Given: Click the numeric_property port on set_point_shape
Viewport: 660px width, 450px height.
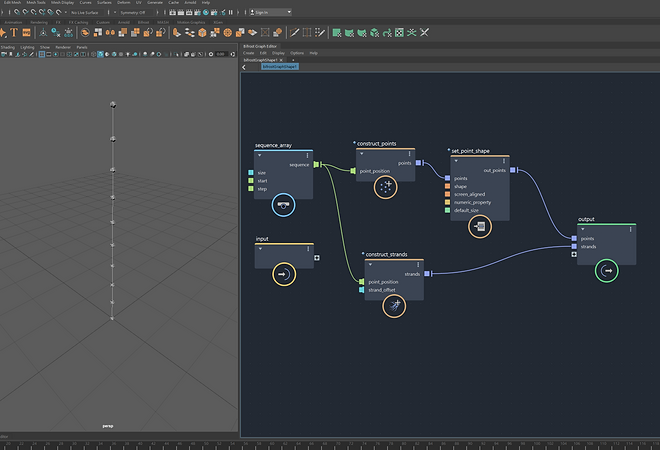Looking at the screenshot, I should click(x=447, y=202).
